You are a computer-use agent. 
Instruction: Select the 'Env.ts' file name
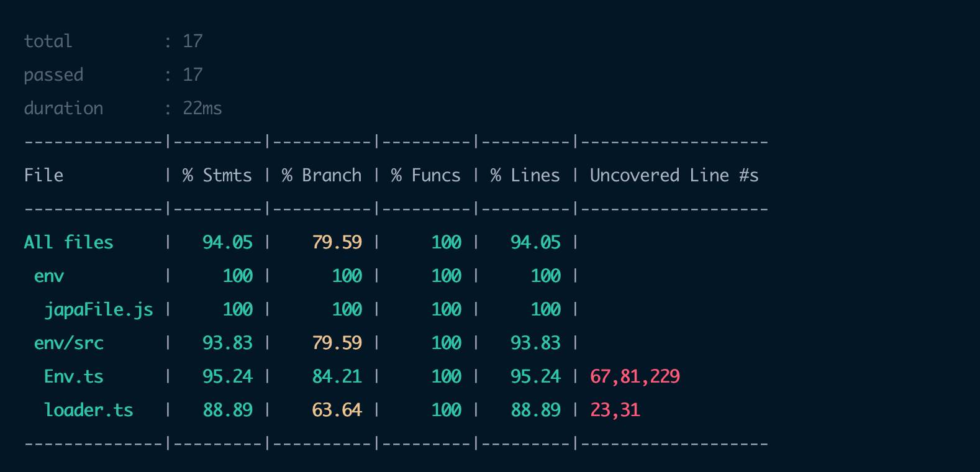point(74,376)
